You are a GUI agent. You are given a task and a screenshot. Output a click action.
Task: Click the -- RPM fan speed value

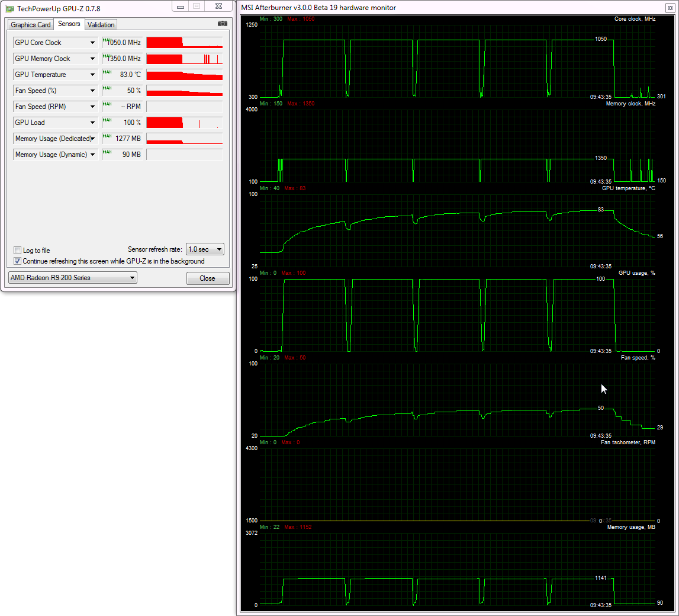[122, 107]
